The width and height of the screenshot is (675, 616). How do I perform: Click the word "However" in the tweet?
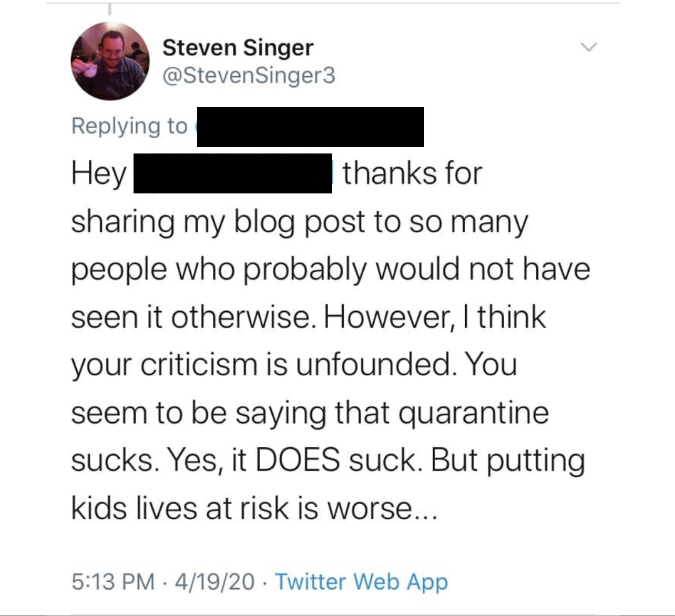(387, 317)
